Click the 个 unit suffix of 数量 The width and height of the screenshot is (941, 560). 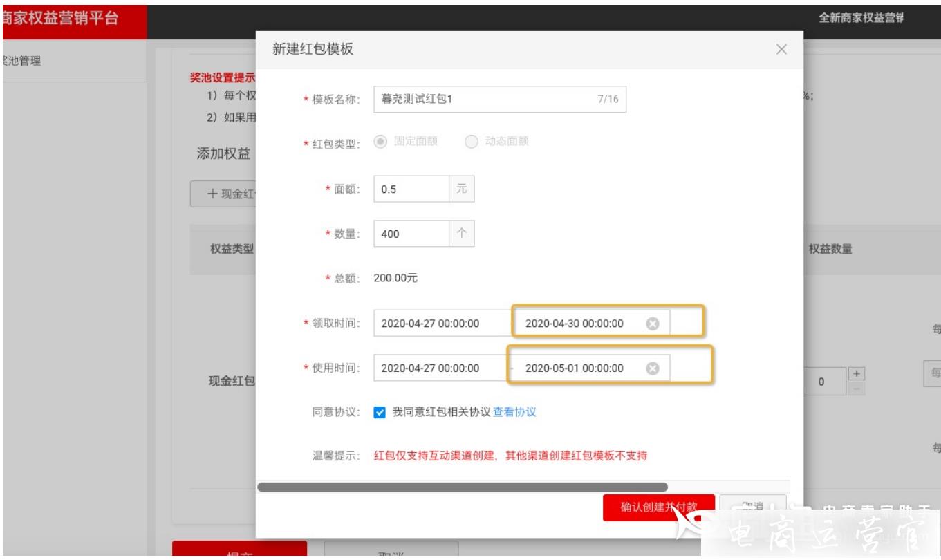(462, 234)
